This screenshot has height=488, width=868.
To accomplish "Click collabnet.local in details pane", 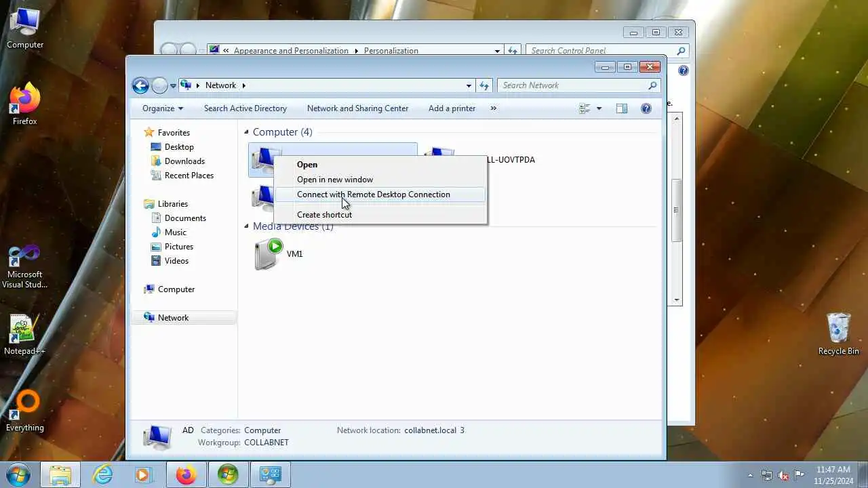I will click(x=430, y=430).
